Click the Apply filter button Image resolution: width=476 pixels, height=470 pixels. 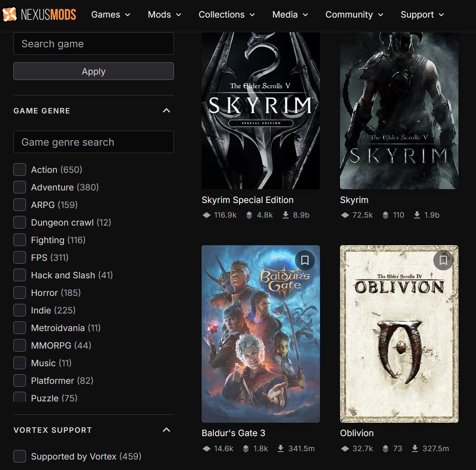pyautogui.click(x=94, y=72)
